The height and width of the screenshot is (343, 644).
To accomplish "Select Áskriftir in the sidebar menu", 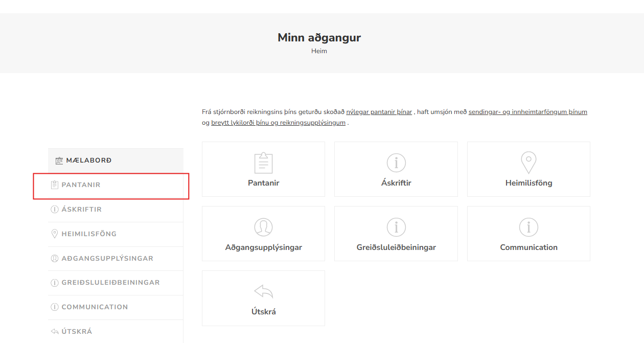I will [81, 210].
